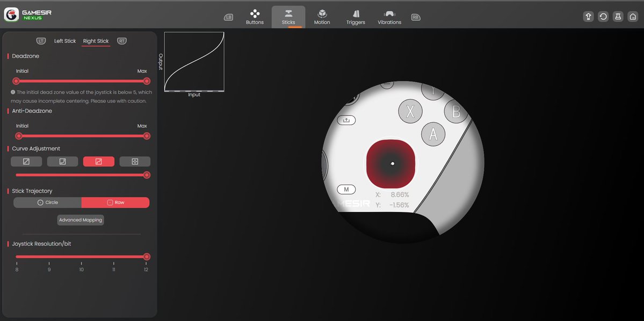
Task: Select the linear curve preset
Action: (26, 162)
